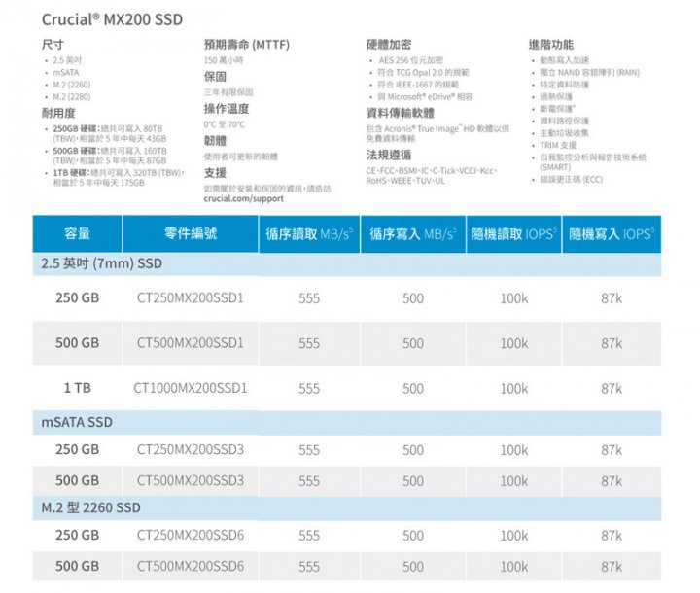
Task: Click the RoHS WEEE TUV UL compliance line
Action: (x=405, y=181)
